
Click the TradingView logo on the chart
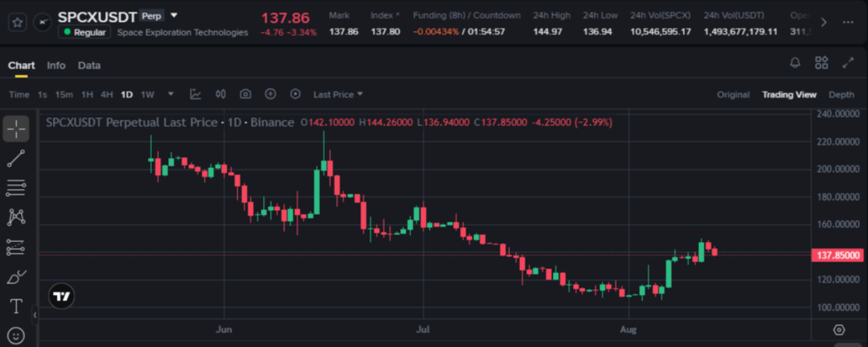coord(62,296)
